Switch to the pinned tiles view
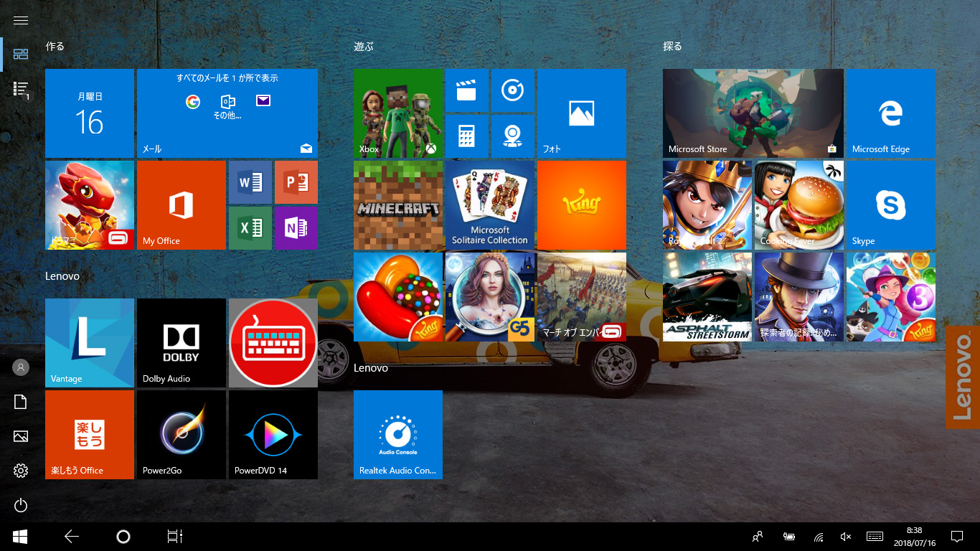This screenshot has width=980, height=551. 21,55
